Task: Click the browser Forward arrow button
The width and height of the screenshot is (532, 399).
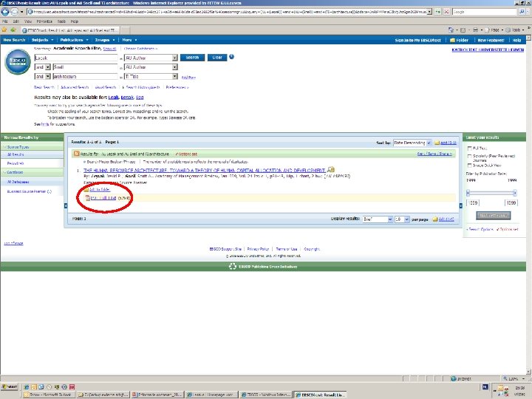Action: (15, 12)
